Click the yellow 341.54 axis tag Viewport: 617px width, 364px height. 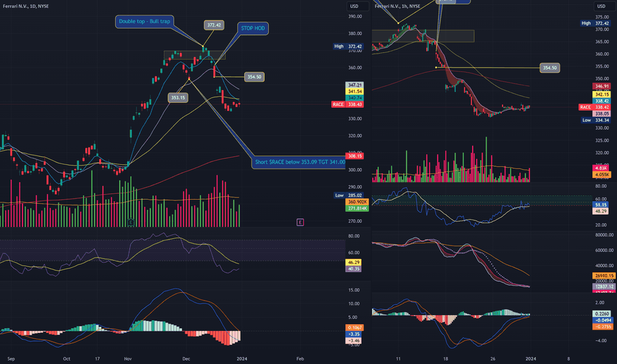tap(355, 91)
